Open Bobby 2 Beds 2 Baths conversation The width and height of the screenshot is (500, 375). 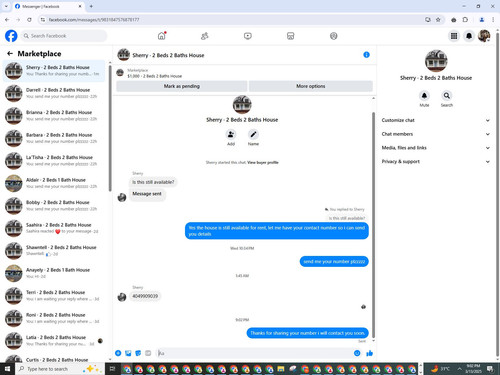(x=54, y=206)
